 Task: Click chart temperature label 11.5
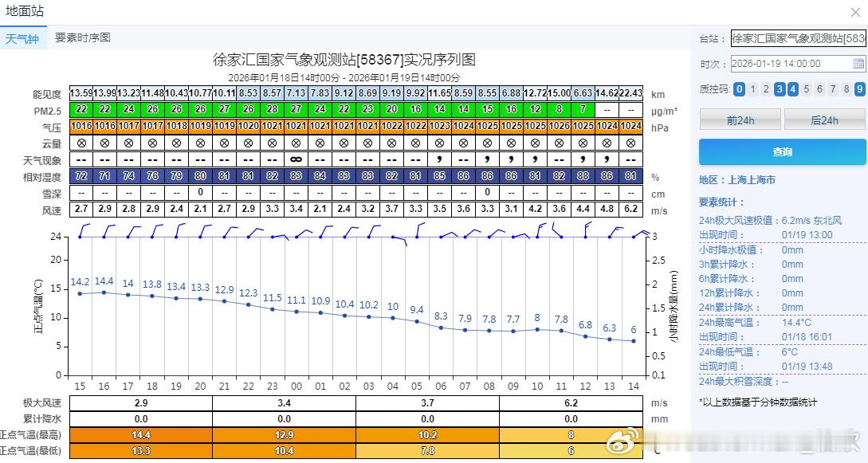point(273,297)
